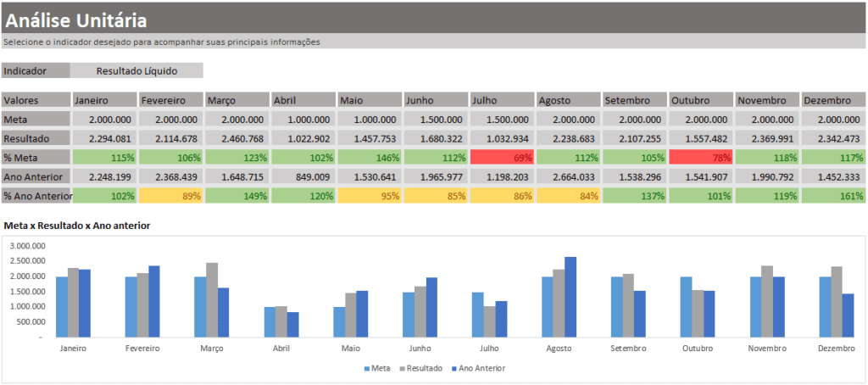This screenshot has height=385, width=868.
Task: Click the green 115% cell
Action: [104, 158]
